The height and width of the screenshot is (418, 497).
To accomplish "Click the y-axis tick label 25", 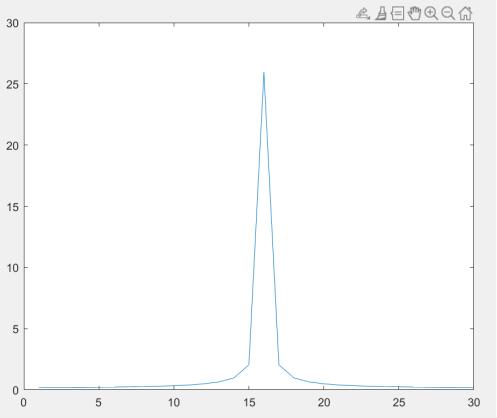I will 13,84.
